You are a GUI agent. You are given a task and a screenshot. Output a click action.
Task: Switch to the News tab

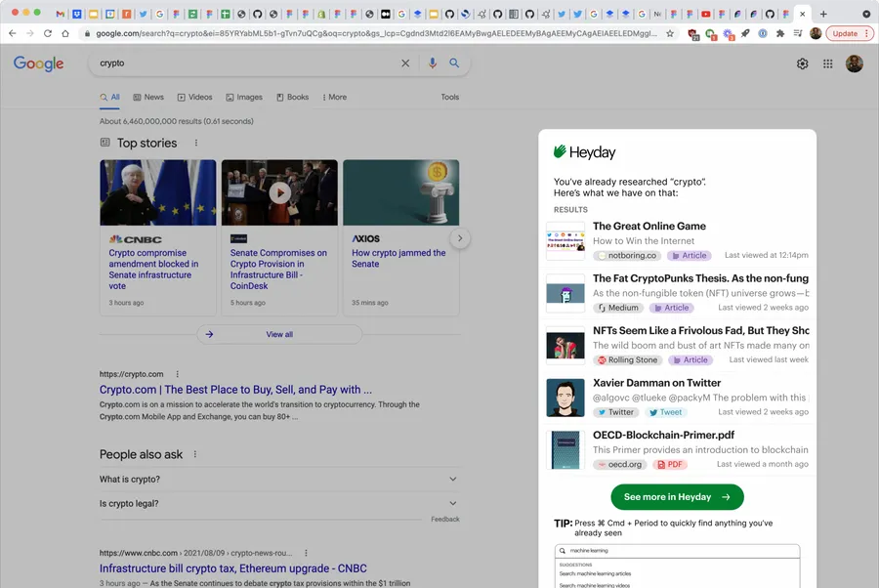point(148,97)
